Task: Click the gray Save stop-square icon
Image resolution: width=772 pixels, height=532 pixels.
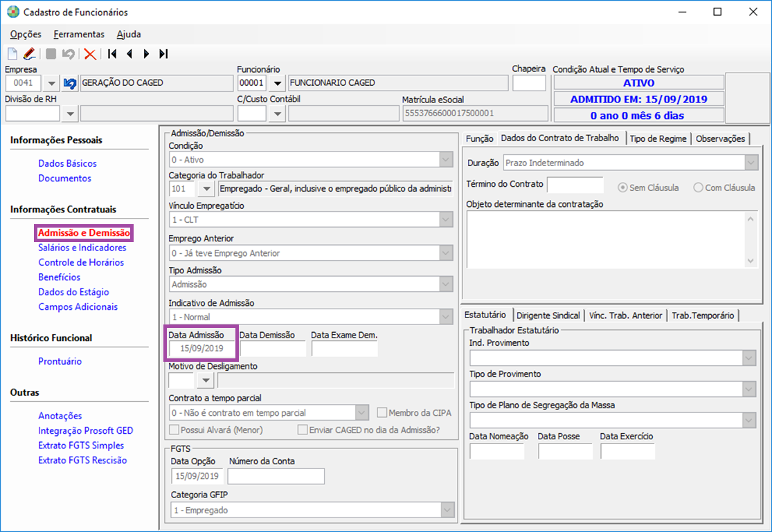Action: 51,54
